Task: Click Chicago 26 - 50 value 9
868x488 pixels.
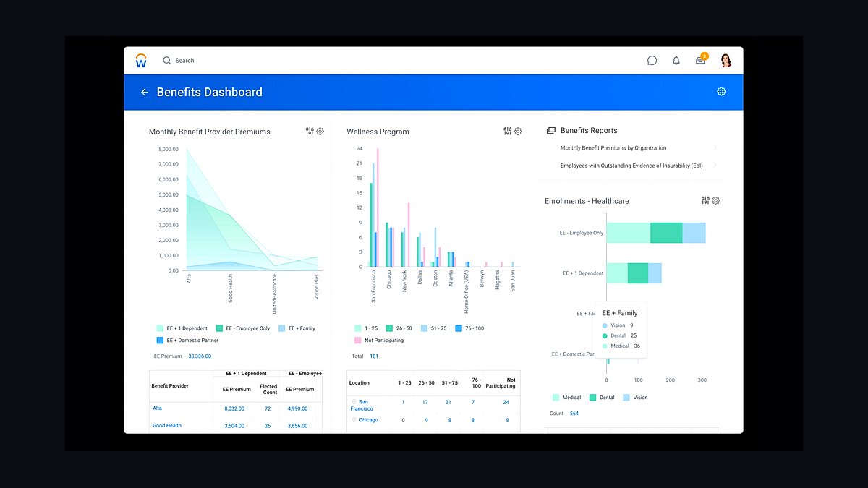Action: click(x=426, y=420)
